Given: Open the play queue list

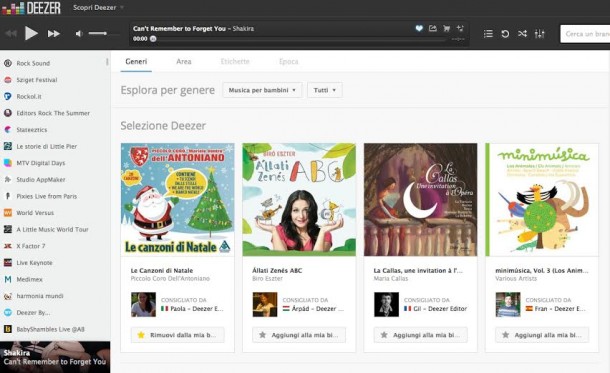Looking at the screenshot, I should [x=488, y=34].
